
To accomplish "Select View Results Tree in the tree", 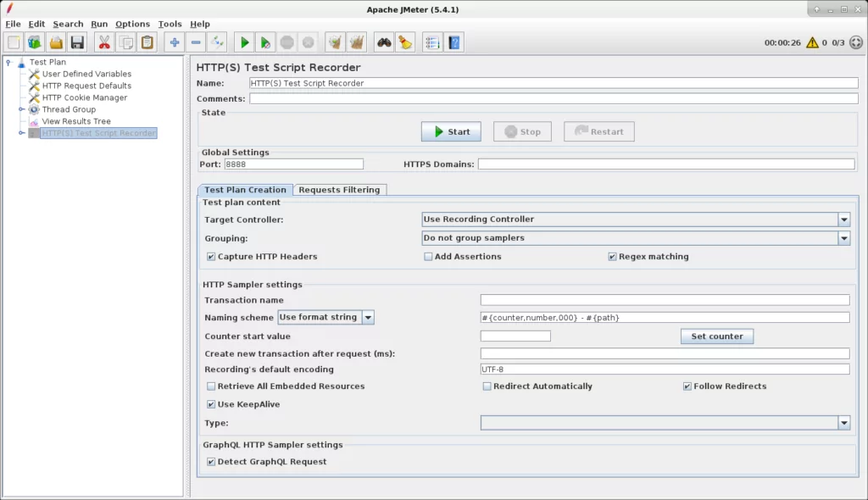I will (75, 122).
